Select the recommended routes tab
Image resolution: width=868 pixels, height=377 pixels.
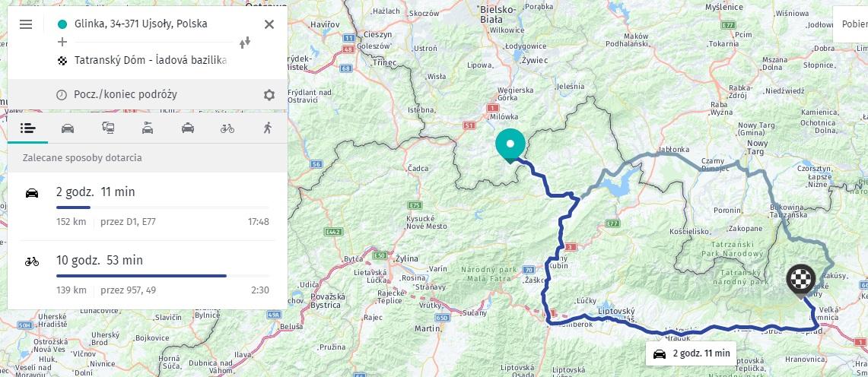(28, 128)
